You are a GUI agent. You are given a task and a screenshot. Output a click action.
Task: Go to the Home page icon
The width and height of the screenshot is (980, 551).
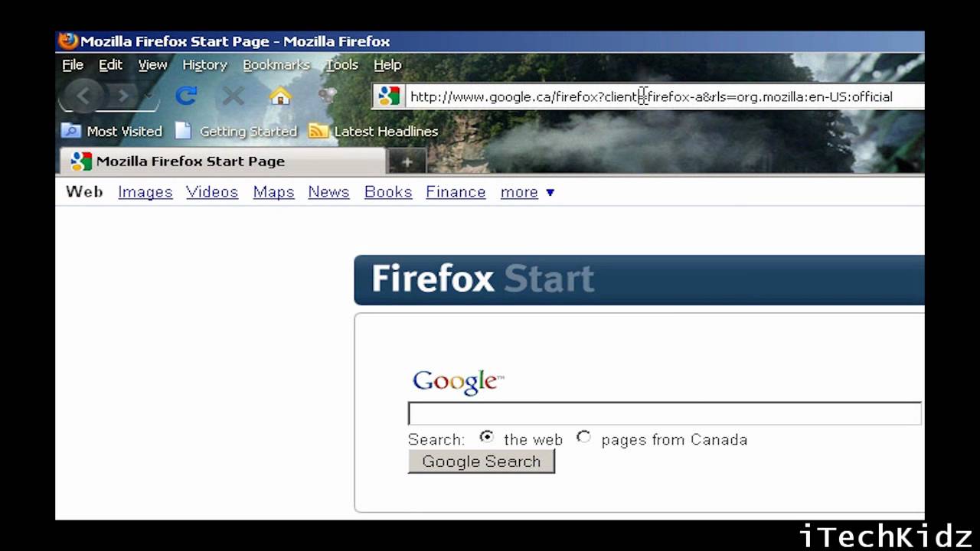[x=280, y=96]
